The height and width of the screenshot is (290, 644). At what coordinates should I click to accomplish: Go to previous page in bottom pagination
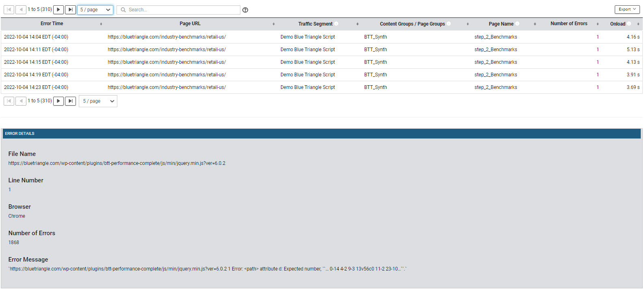point(21,101)
